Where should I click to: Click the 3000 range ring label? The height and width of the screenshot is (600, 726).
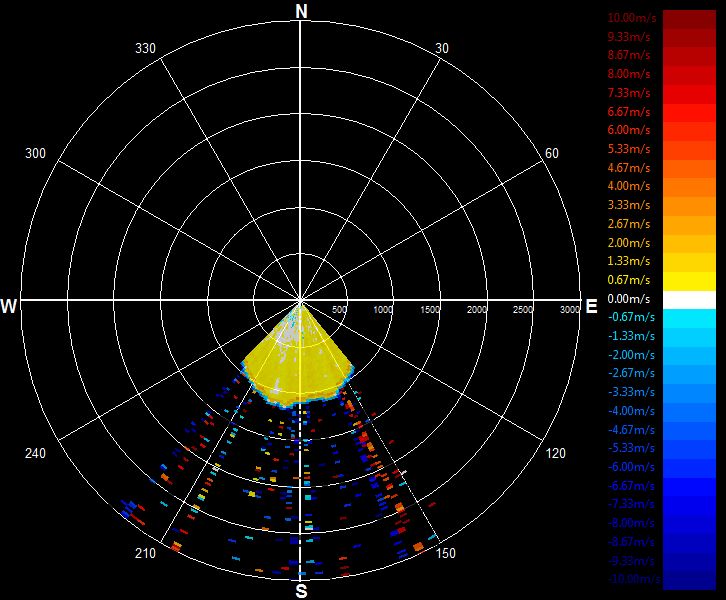[570, 310]
